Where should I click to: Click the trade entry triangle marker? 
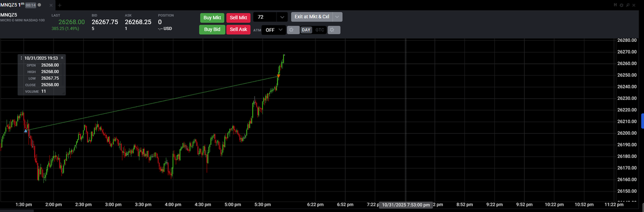point(26,130)
